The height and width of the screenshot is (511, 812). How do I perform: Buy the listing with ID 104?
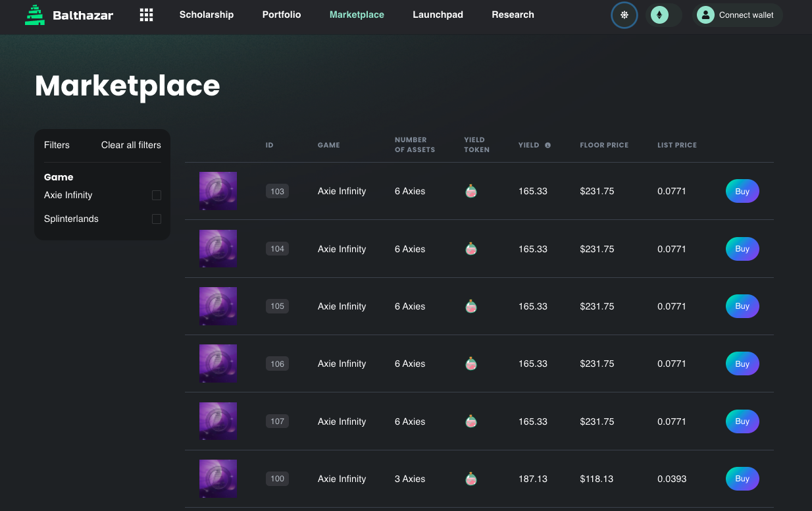742,249
